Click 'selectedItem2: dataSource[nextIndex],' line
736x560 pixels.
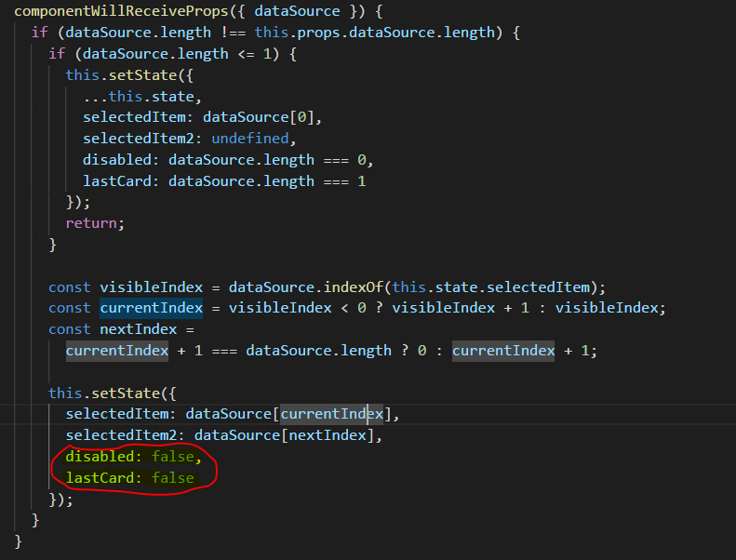click(x=224, y=435)
